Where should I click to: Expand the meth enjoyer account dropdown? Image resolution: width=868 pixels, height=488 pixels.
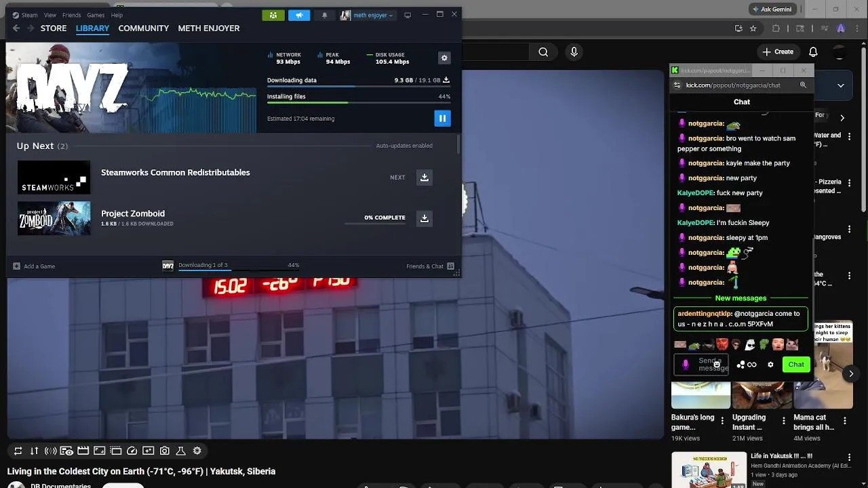(x=367, y=15)
